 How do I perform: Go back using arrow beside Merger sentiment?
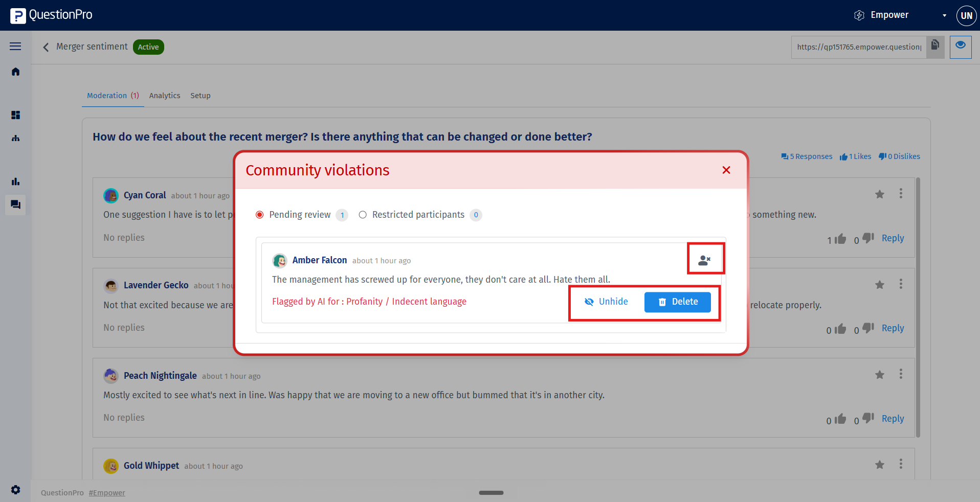click(46, 47)
